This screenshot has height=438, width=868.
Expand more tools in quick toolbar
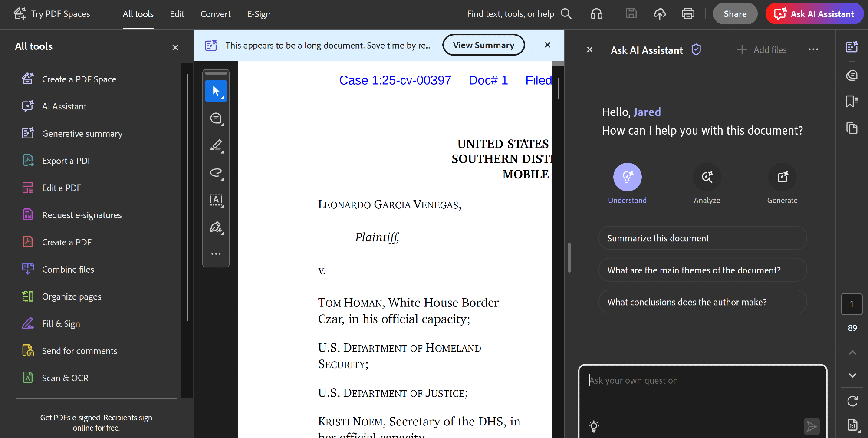click(x=216, y=254)
